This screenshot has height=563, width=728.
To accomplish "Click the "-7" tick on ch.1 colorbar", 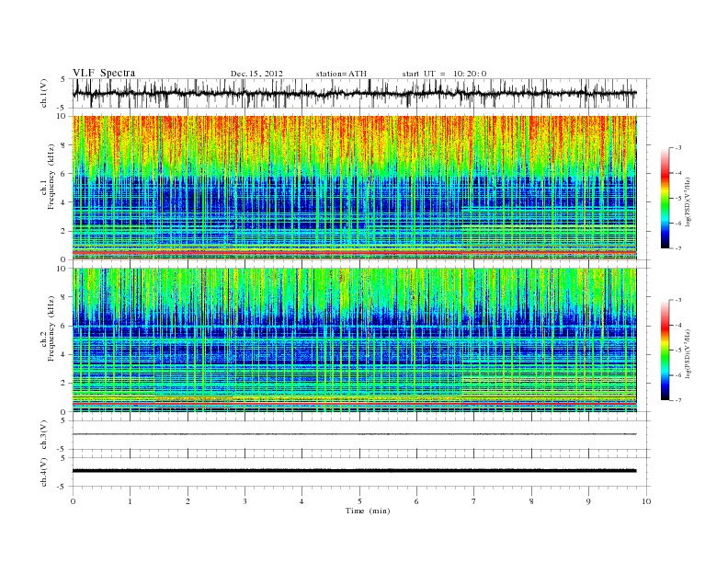I will click(678, 248).
